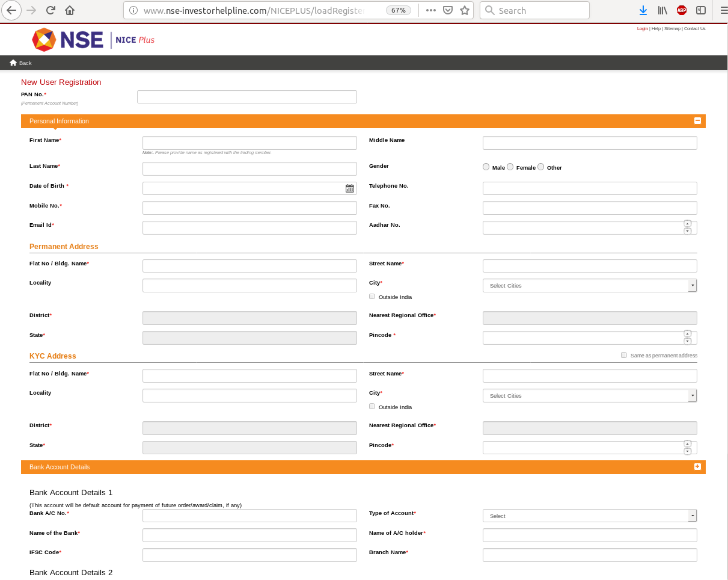Open the Type of Account dropdown

point(589,516)
